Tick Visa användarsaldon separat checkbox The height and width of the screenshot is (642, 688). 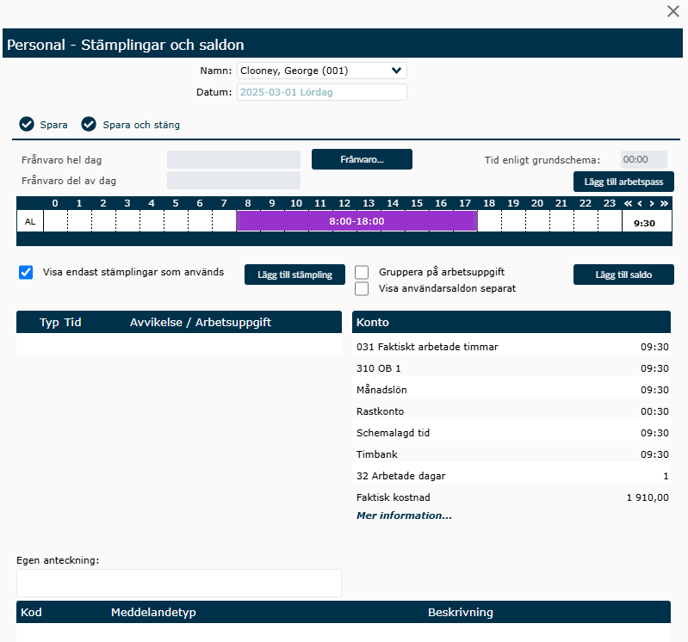(x=362, y=289)
